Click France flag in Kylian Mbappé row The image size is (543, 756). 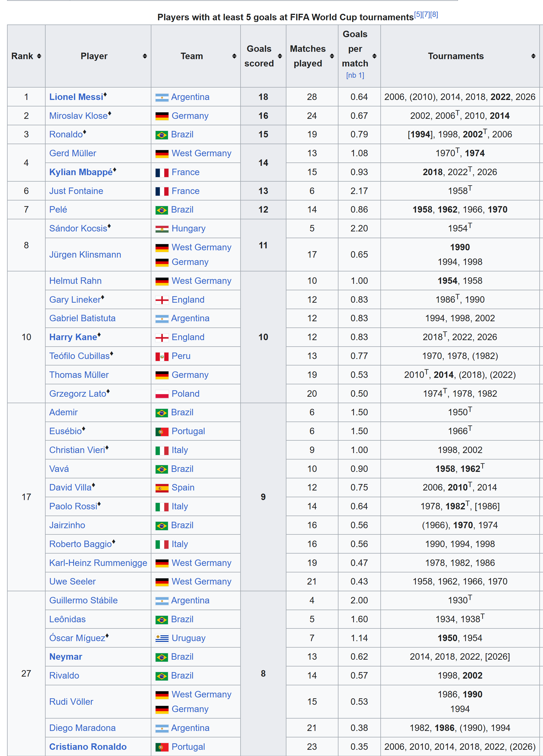[162, 172]
